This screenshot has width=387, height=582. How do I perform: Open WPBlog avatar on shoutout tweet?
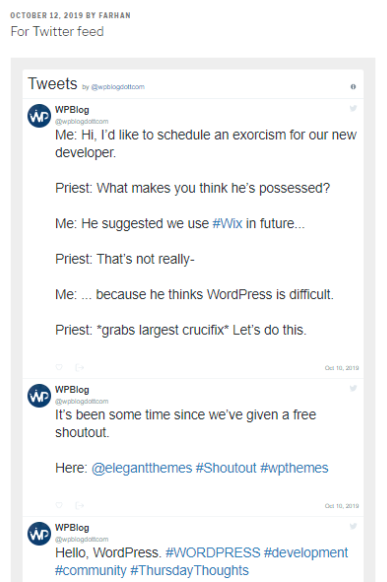coord(39,396)
